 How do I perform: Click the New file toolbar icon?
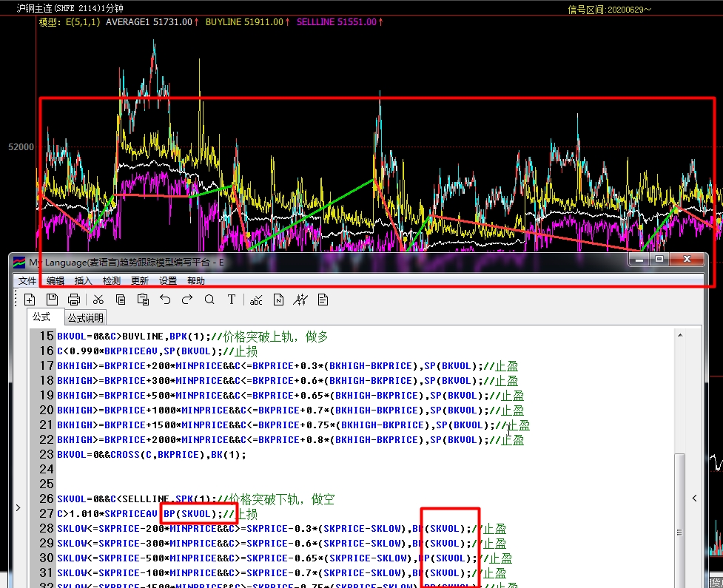tap(30, 300)
